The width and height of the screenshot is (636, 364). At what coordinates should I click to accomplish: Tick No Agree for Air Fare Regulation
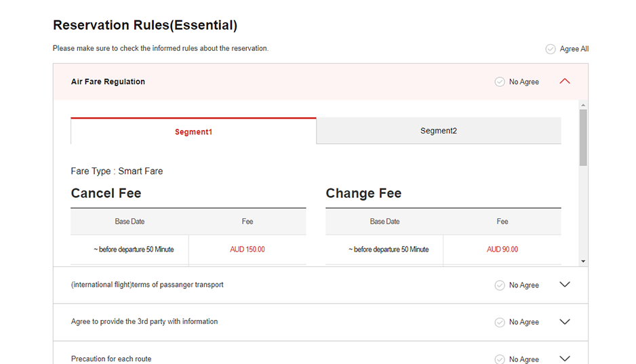pos(500,82)
